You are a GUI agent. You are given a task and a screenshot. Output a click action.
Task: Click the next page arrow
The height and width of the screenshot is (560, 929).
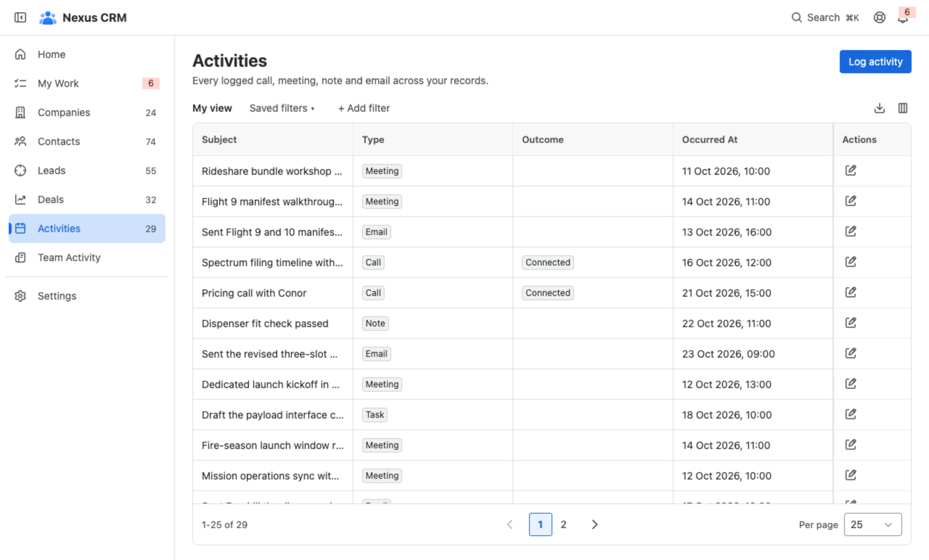tap(594, 524)
